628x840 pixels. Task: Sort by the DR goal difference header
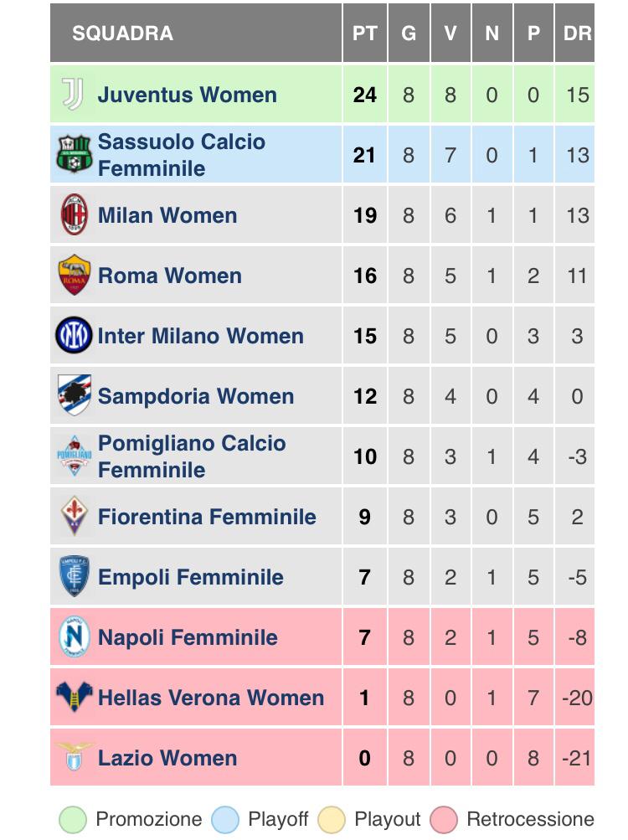[575, 33]
